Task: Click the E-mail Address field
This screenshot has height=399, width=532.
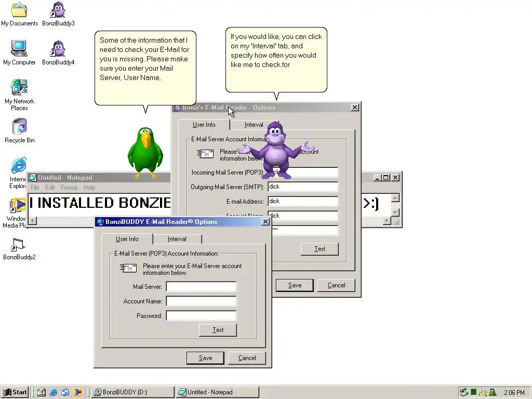Action: 303,201
